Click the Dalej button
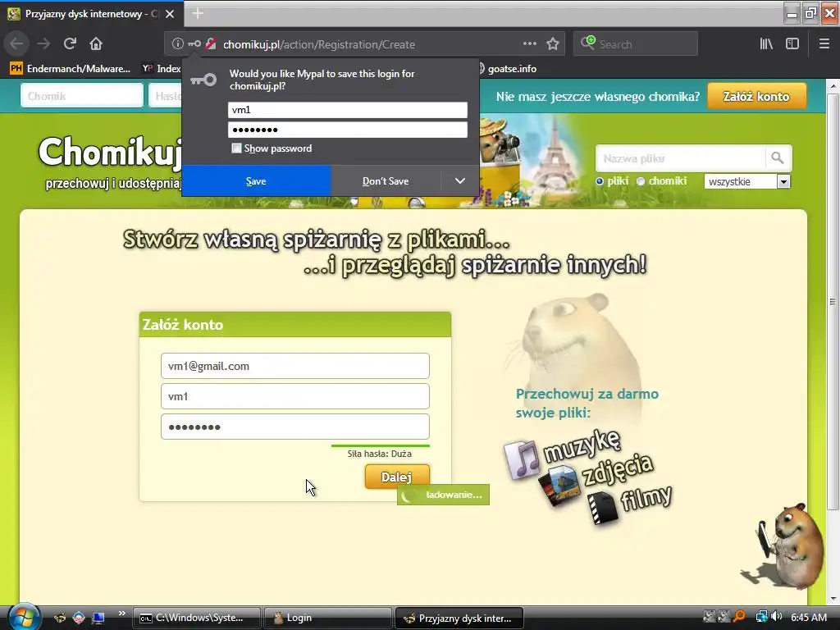Screen dimensions: 840x630 pyautogui.click(x=397, y=477)
